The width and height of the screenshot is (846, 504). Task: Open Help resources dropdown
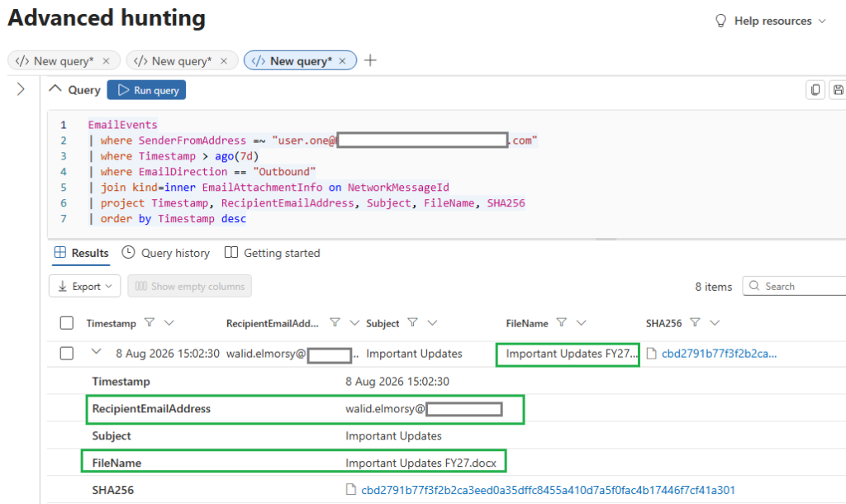[771, 21]
